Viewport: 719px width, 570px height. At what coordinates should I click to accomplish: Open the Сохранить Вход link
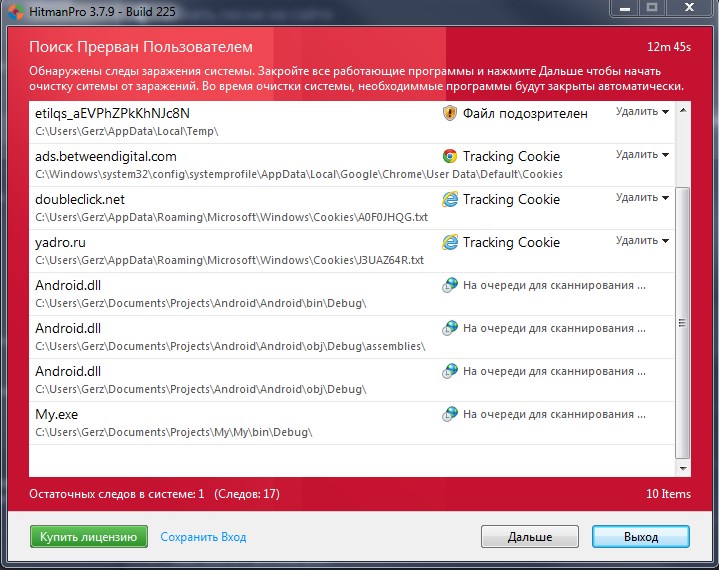coord(203,537)
